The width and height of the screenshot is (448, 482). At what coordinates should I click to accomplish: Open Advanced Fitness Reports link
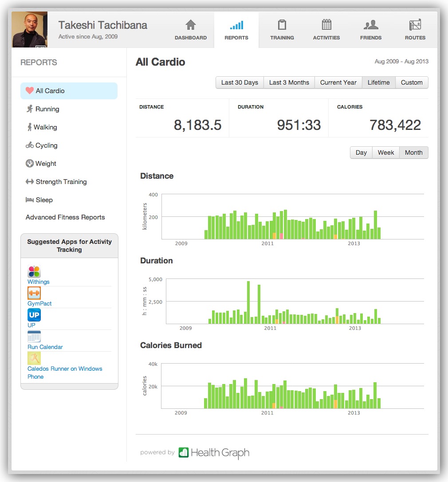(x=65, y=217)
